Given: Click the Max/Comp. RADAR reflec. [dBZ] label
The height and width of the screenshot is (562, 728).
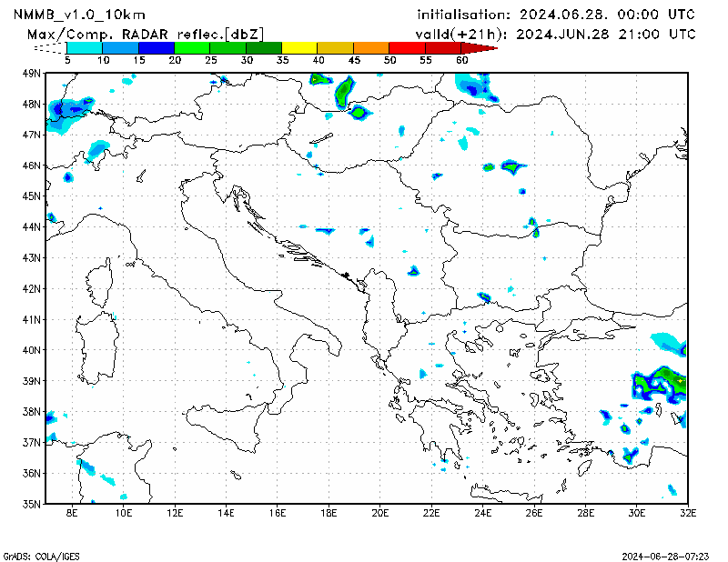Looking at the screenshot, I should coord(146,34).
